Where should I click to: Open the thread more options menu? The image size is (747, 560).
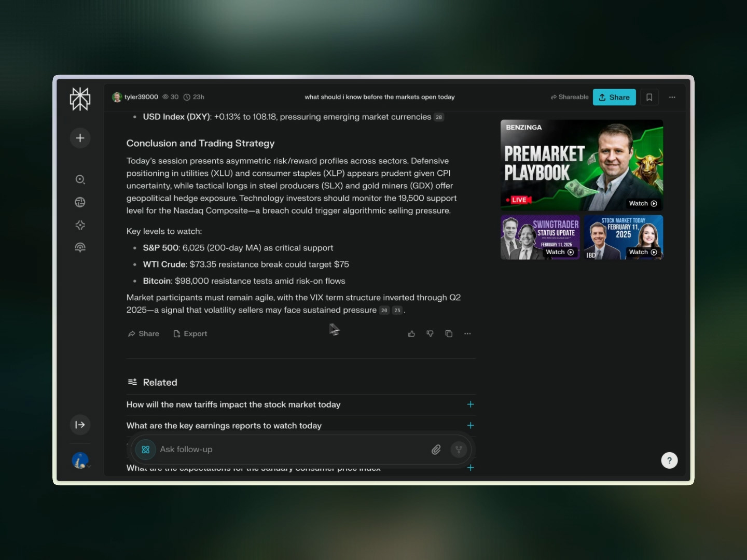coord(672,97)
